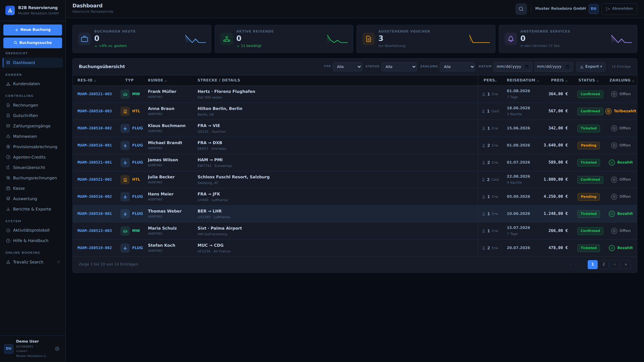This screenshot has height=362, width=644.
Task: Go to page 2 of bookings
Action: pos(603,264)
